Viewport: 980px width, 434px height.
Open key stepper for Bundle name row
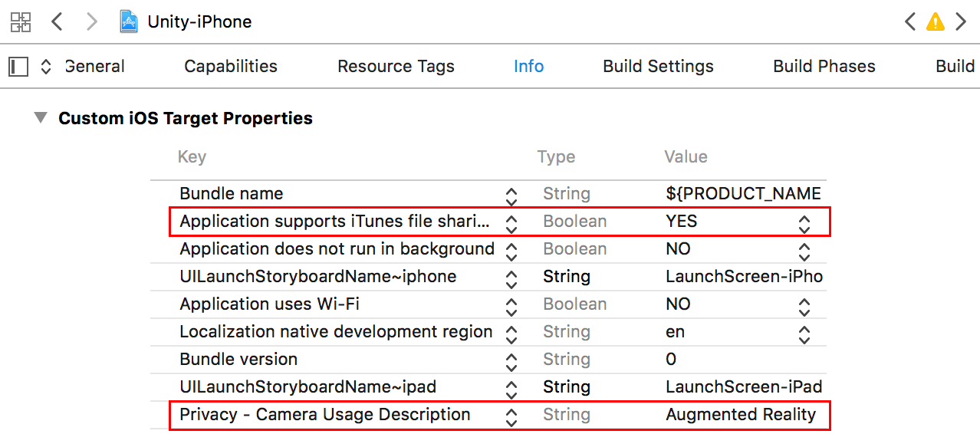tap(511, 195)
